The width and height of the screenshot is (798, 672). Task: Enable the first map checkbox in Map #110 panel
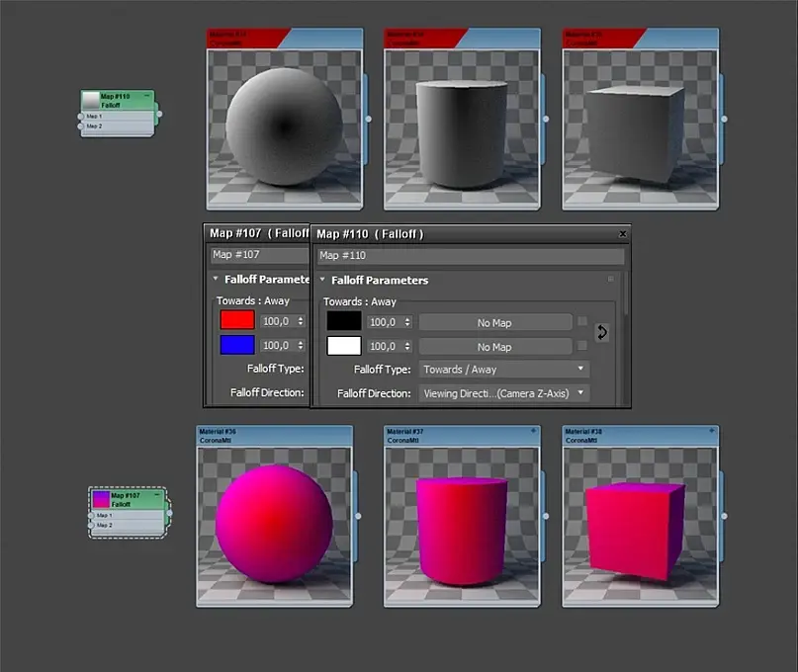pos(582,321)
